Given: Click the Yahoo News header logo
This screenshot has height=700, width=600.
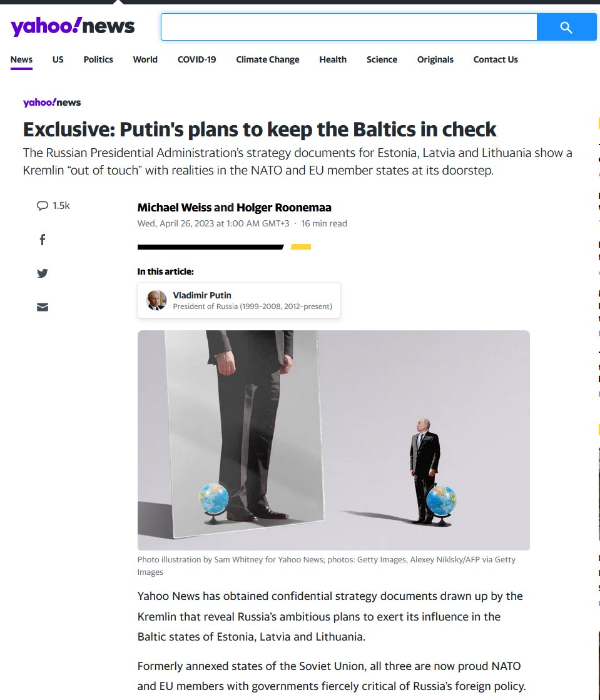Looking at the screenshot, I should tap(73, 26).
